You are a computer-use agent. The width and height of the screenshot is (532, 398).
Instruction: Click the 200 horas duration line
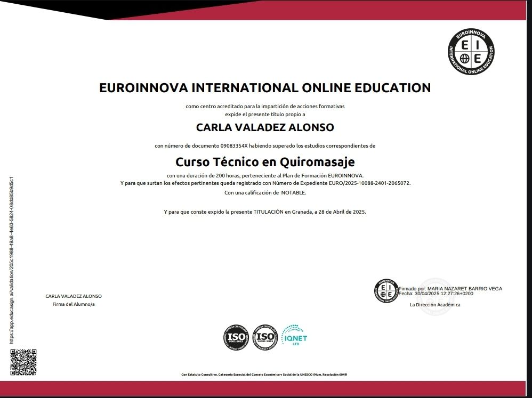(x=265, y=175)
